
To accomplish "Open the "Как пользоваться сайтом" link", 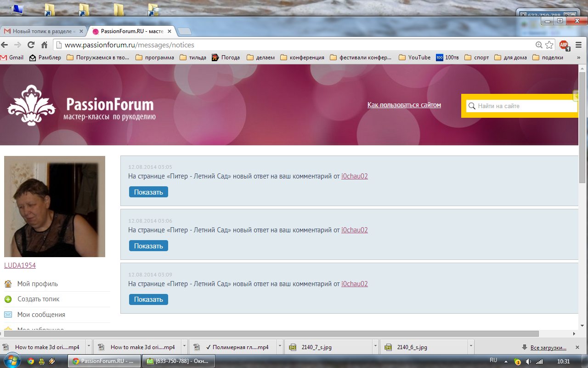I will point(404,105).
